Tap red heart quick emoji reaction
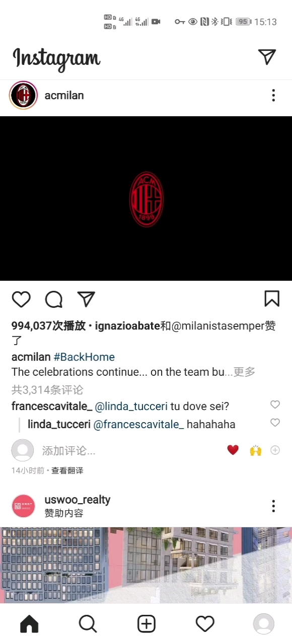Screen dimensions: 292x644 click(x=233, y=450)
